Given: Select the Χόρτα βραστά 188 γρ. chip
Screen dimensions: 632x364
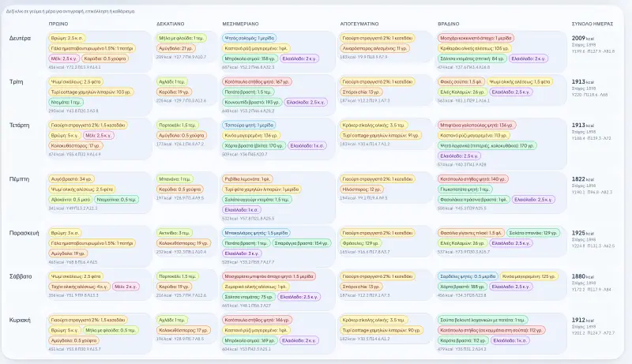Looking at the screenshot, I should click(462, 287).
